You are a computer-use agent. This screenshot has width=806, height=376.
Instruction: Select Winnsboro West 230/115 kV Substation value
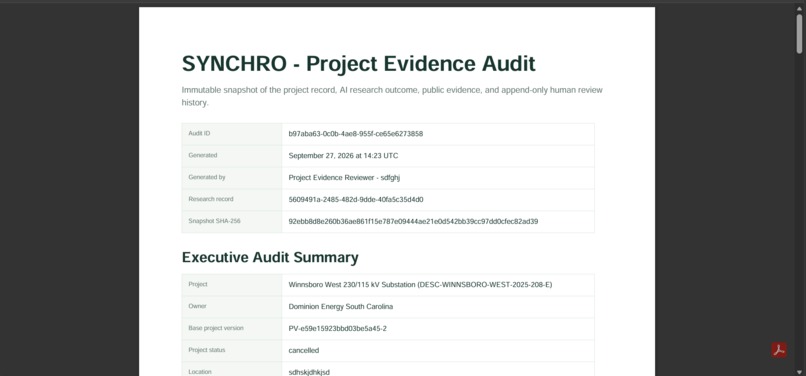coord(420,284)
